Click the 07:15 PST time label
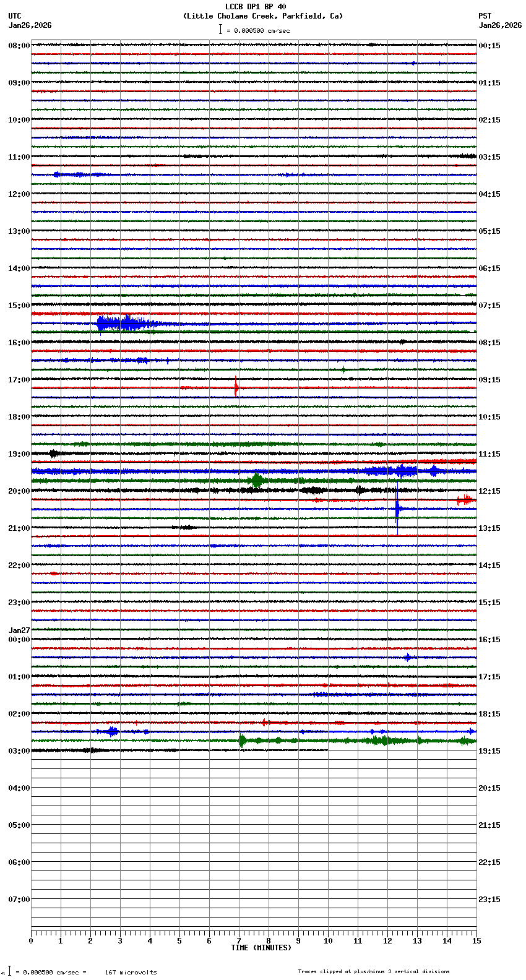This screenshot has width=526, height=980. click(x=489, y=306)
